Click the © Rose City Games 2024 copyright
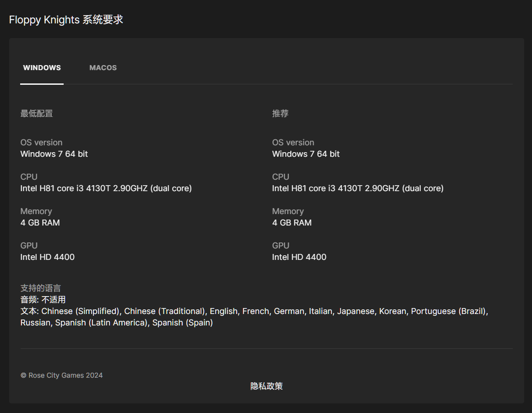The width and height of the screenshot is (532, 413). click(61, 375)
